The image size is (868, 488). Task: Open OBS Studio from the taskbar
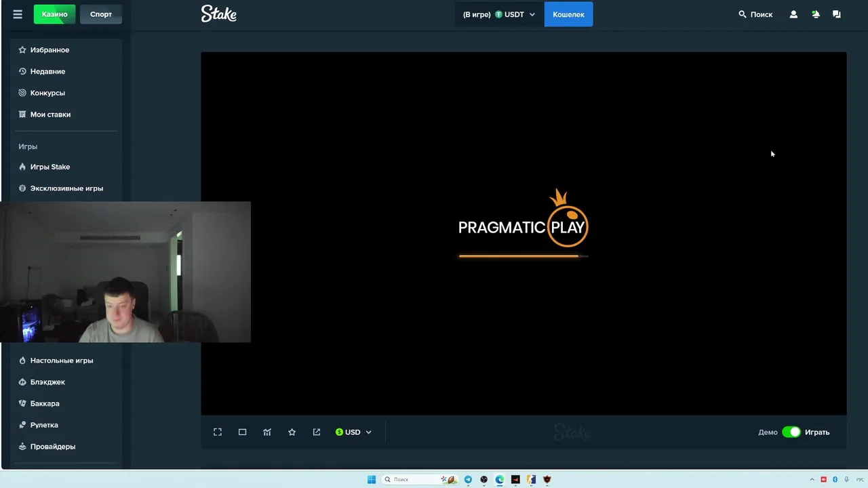tap(484, 479)
